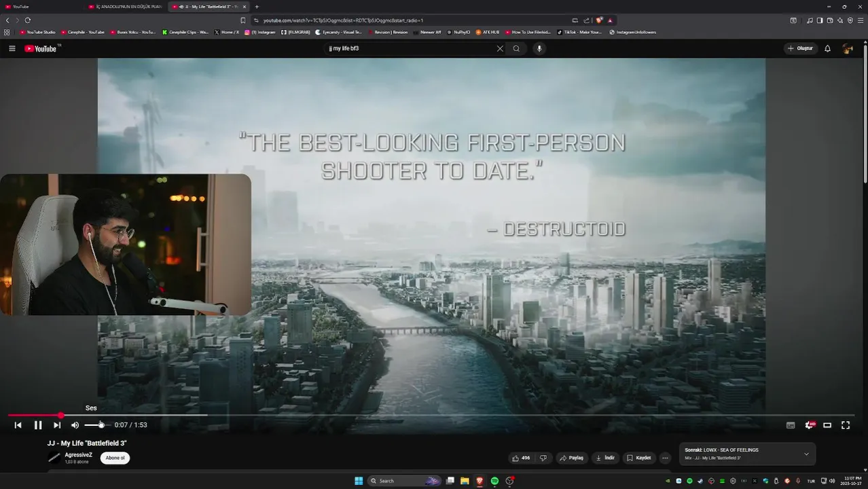The image size is (868, 489).
Task: Enter fullscreen mode
Action: [x=846, y=425]
